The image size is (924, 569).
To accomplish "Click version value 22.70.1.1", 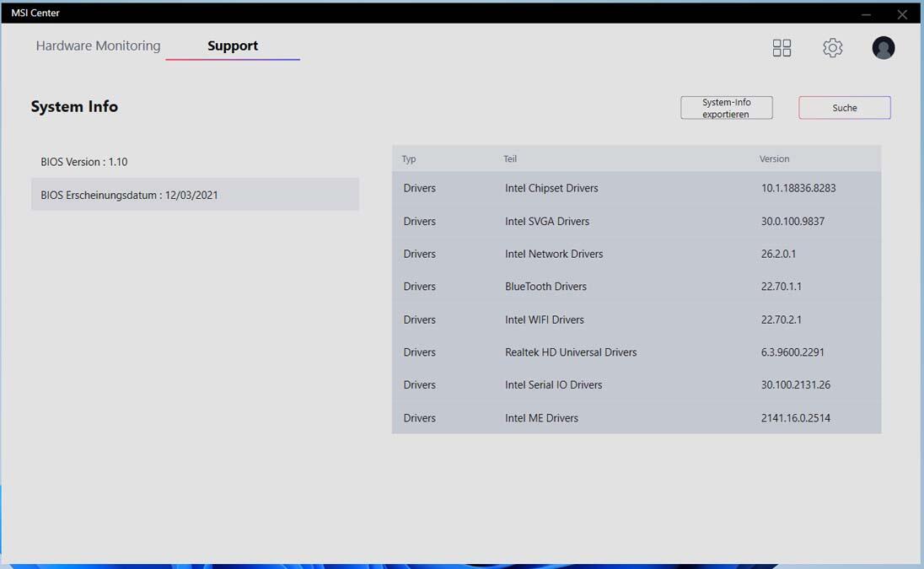I will point(781,287).
